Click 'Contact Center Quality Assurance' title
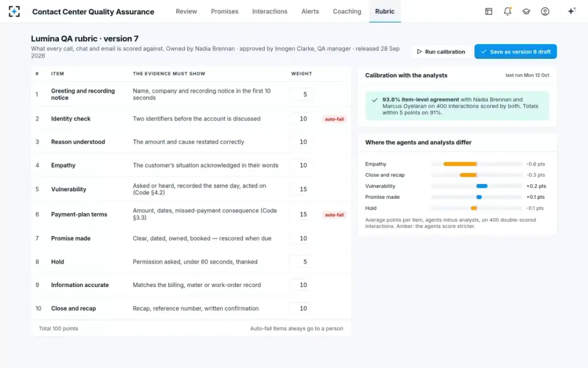 pos(93,12)
